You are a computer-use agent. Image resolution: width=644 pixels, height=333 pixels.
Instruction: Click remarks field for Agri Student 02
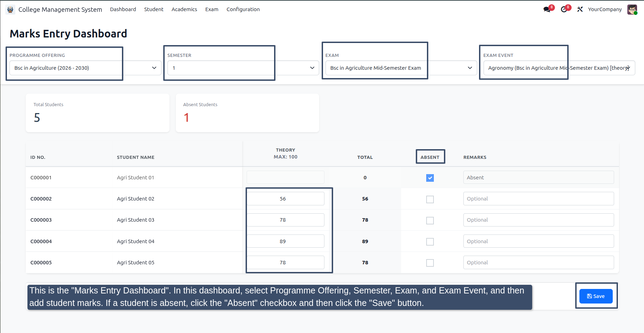point(538,199)
